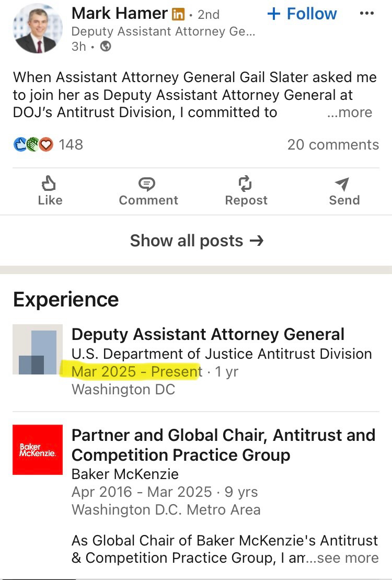Tap the Department of Justice placeholder logo
The height and width of the screenshot is (580, 392).
pyautogui.click(x=38, y=349)
